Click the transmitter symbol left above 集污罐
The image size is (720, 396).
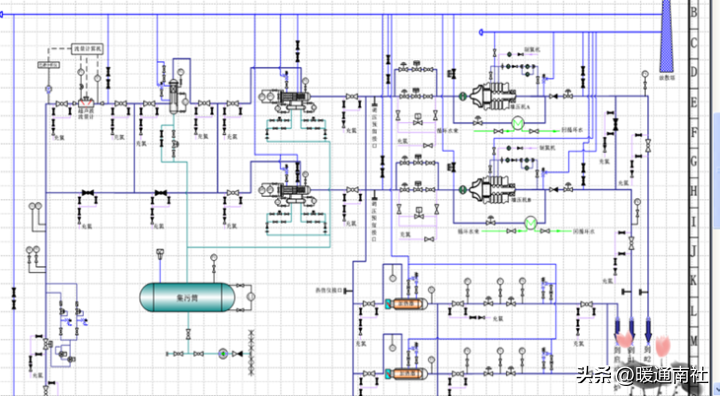[x=160, y=253]
